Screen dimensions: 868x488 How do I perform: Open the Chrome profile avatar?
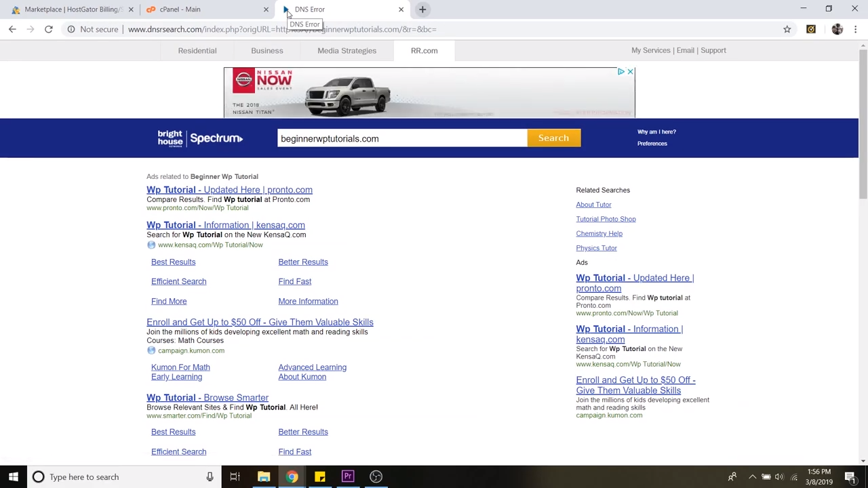[837, 29]
